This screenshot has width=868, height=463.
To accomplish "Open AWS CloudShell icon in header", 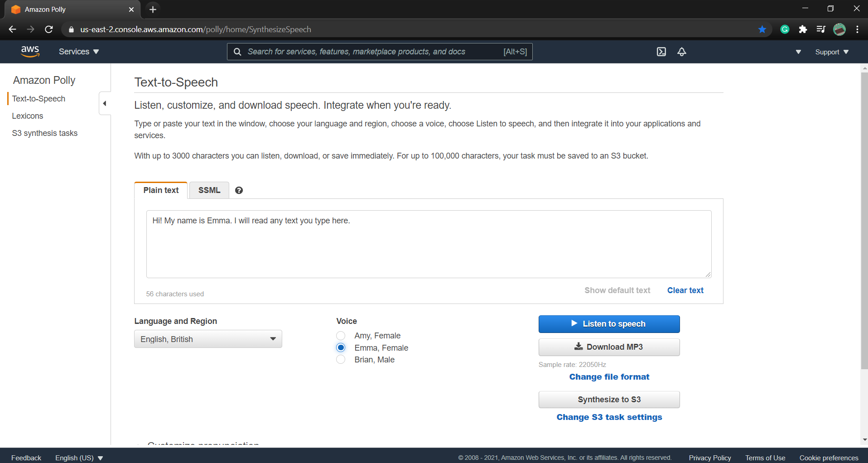I will coord(661,52).
